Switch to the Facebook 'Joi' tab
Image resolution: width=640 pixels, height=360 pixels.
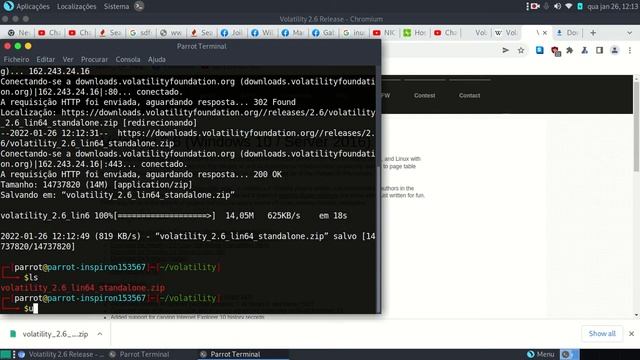pos(232,33)
